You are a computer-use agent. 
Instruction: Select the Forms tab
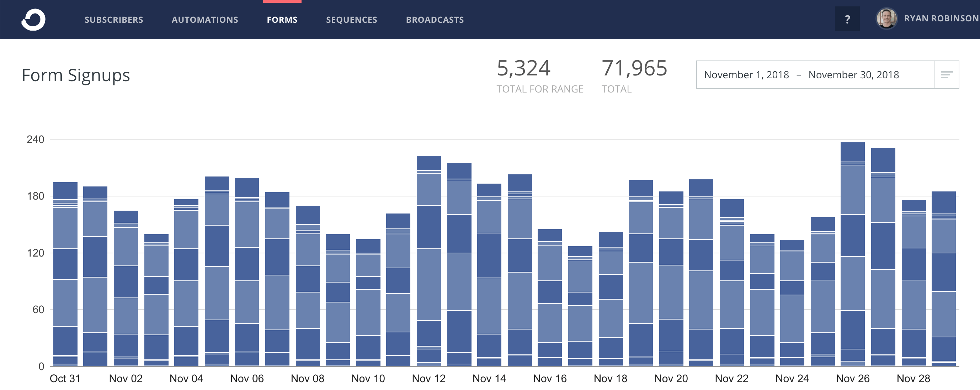click(x=282, y=20)
